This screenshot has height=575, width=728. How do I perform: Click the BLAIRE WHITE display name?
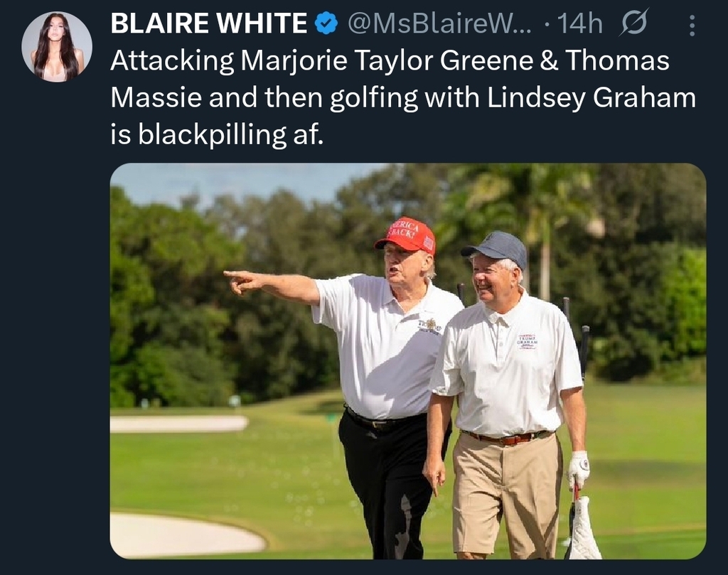(209, 24)
